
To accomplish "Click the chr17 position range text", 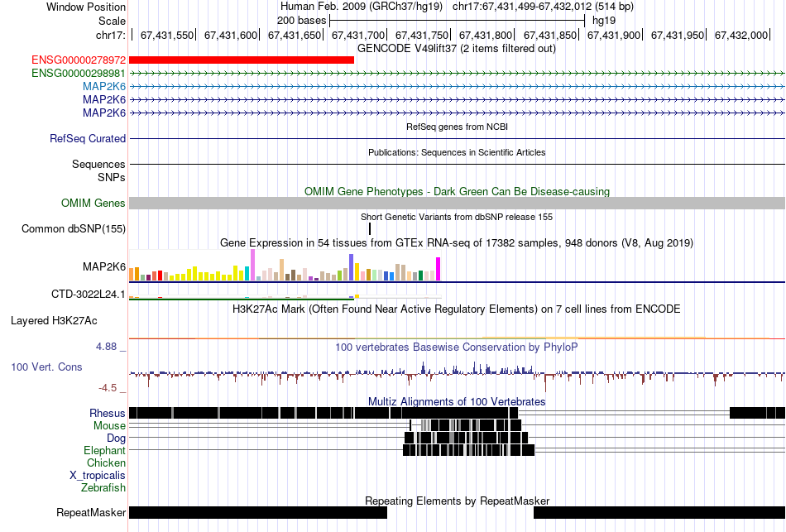I will pos(543,7).
